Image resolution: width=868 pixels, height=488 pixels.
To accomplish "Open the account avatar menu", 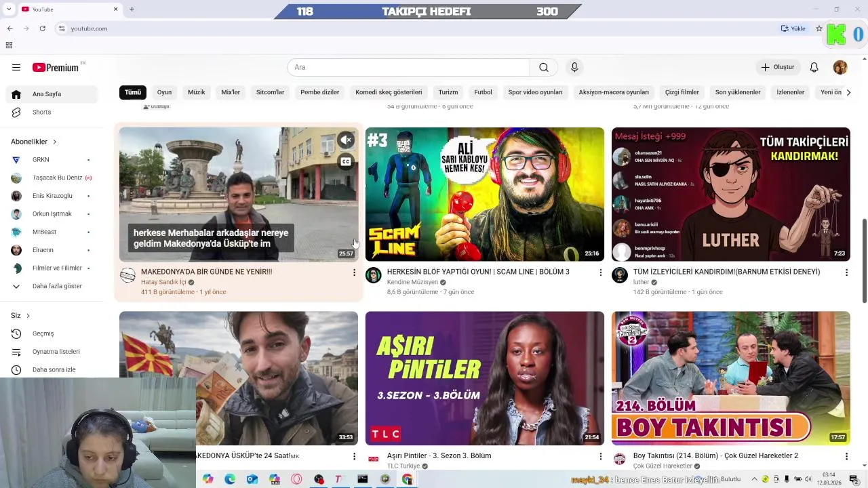I will [840, 67].
